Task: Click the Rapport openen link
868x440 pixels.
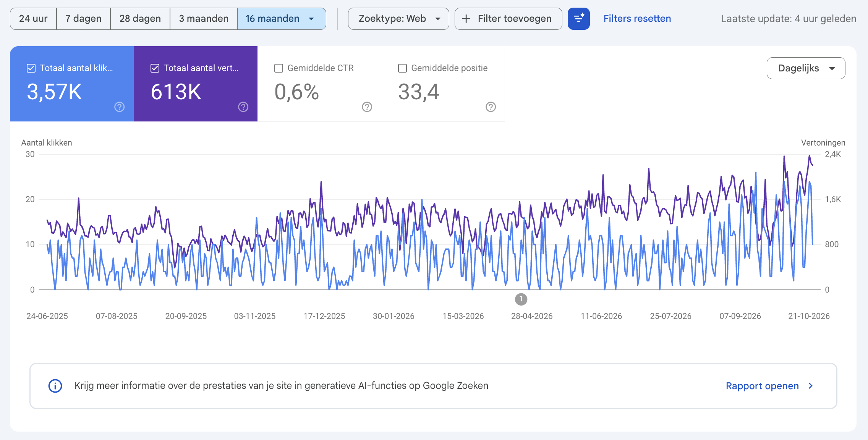Action: coord(762,386)
